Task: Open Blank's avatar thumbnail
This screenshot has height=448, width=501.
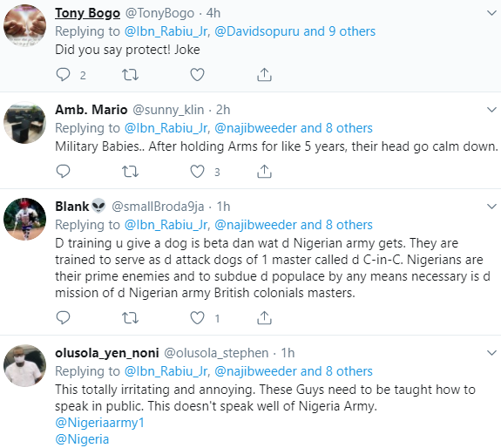Action: [24, 220]
